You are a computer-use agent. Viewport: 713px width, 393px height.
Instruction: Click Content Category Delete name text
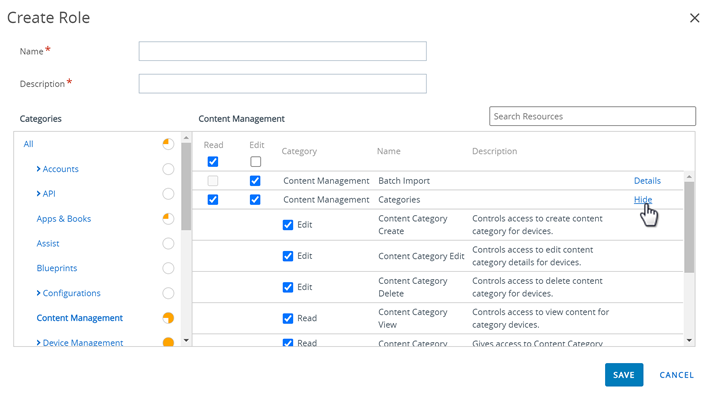coord(413,287)
